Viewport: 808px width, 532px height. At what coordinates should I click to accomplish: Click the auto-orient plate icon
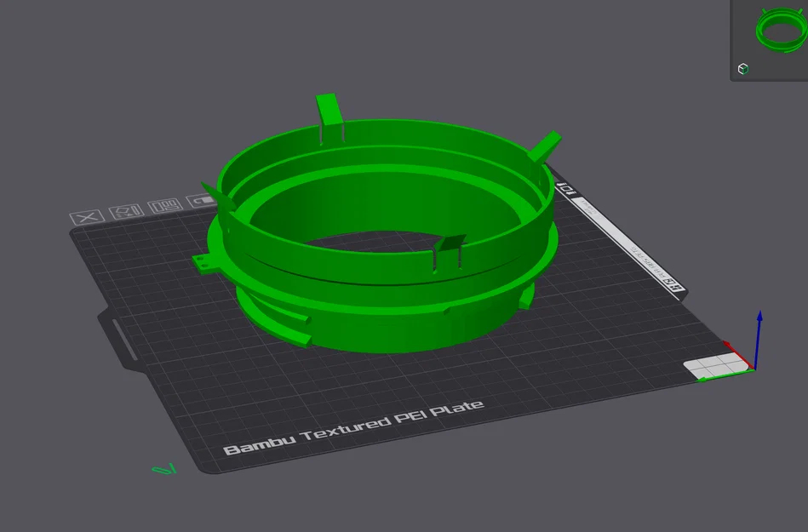(x=126, y=211)
